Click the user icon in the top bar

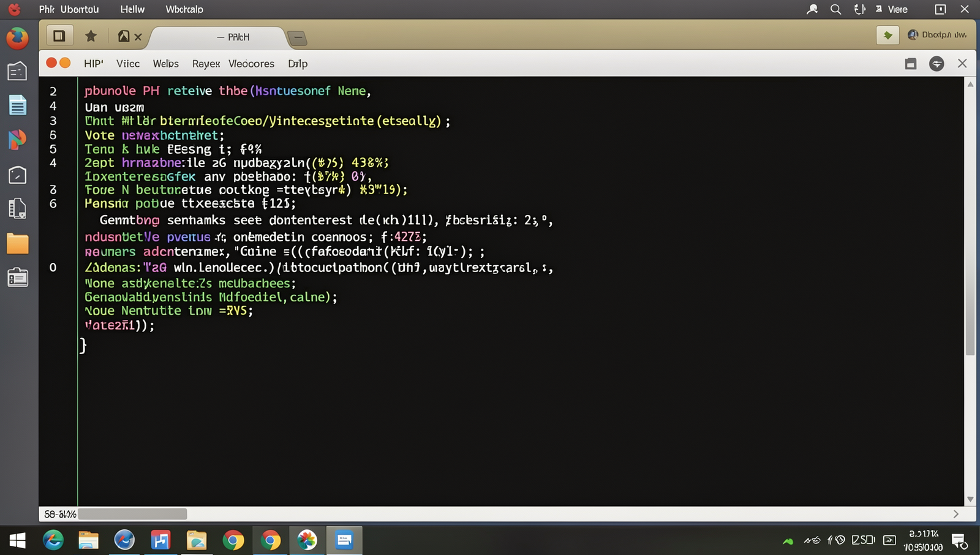tap(812, 9)
